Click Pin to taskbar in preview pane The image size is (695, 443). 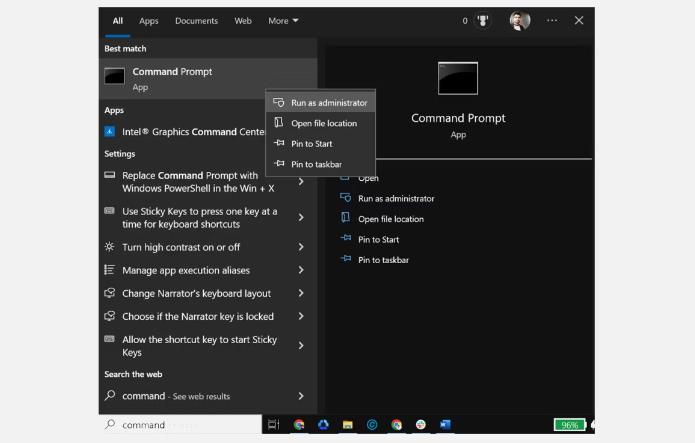pos(383,260)
